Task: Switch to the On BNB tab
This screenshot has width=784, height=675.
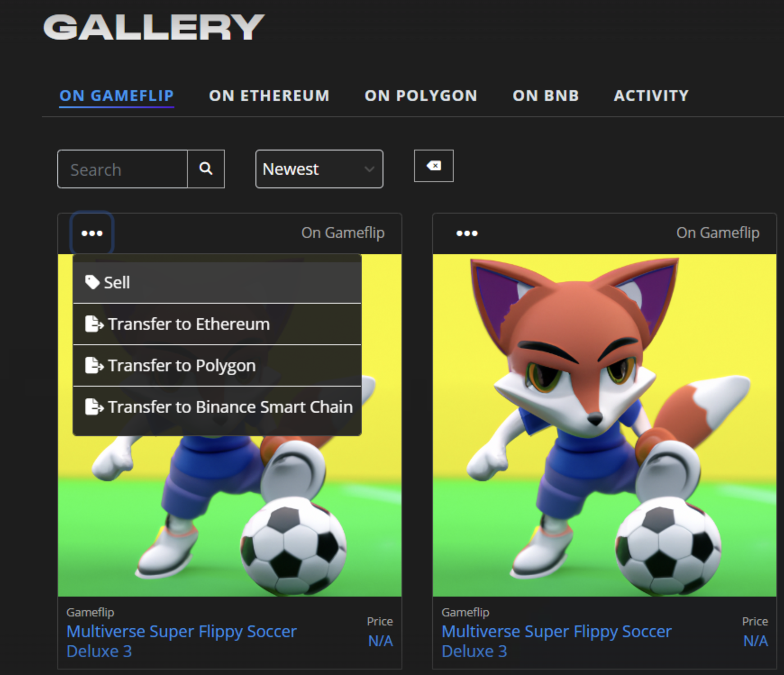Action: click(546, 96)
